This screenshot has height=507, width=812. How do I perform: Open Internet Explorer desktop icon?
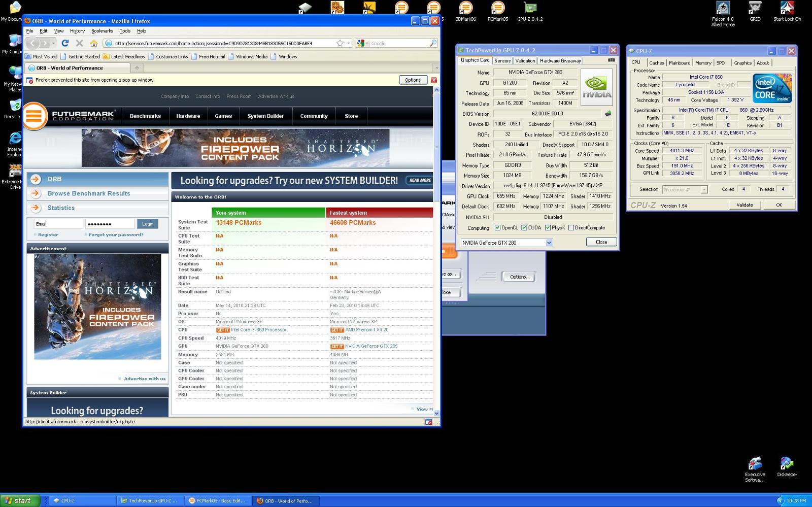[14, 145]
